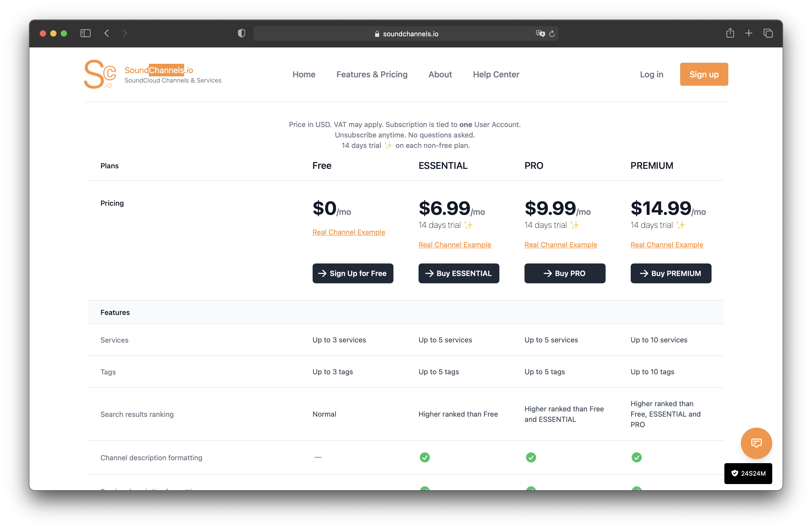Screen dimensions: 812x529
Task: Click 'Up to 10 tags' cell
Action: pos(652,372)
